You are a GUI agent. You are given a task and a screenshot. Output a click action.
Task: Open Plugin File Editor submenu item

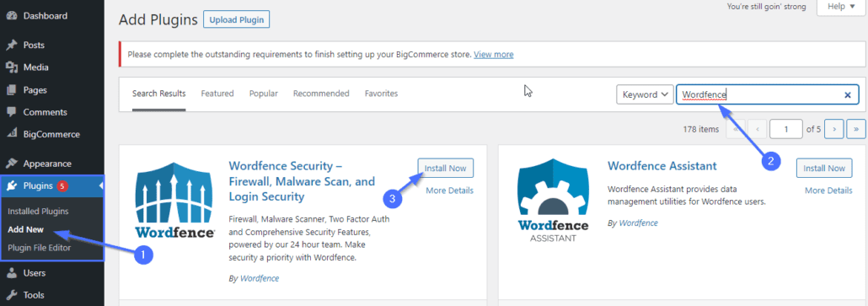[40, 247]
